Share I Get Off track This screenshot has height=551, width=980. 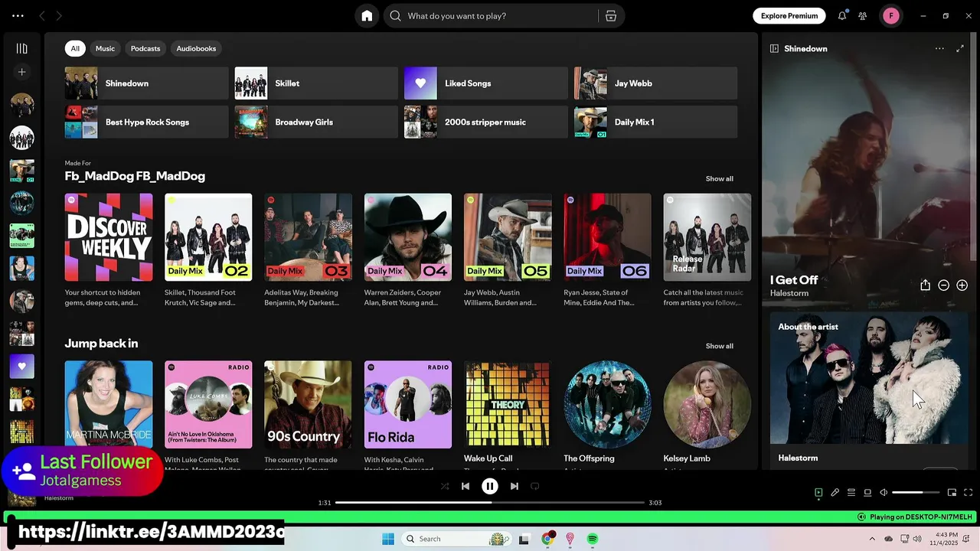pyautogui.click(x=925, y=285)
